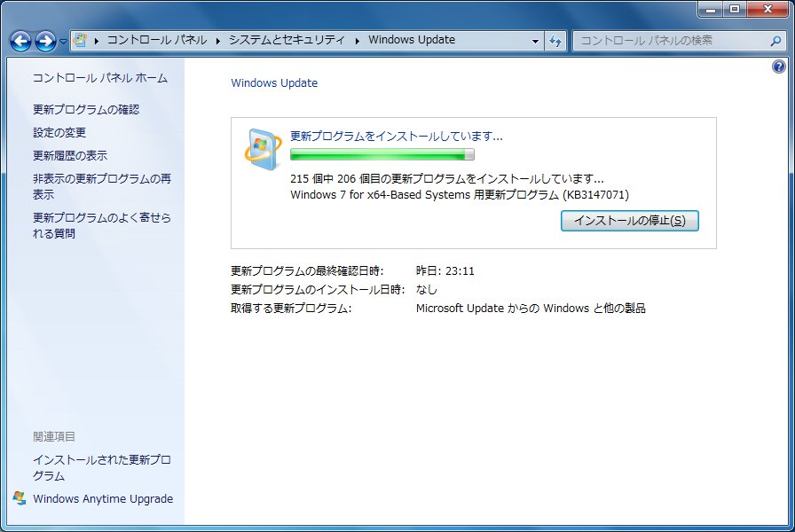Open help via the blue question mark icon

778,66
